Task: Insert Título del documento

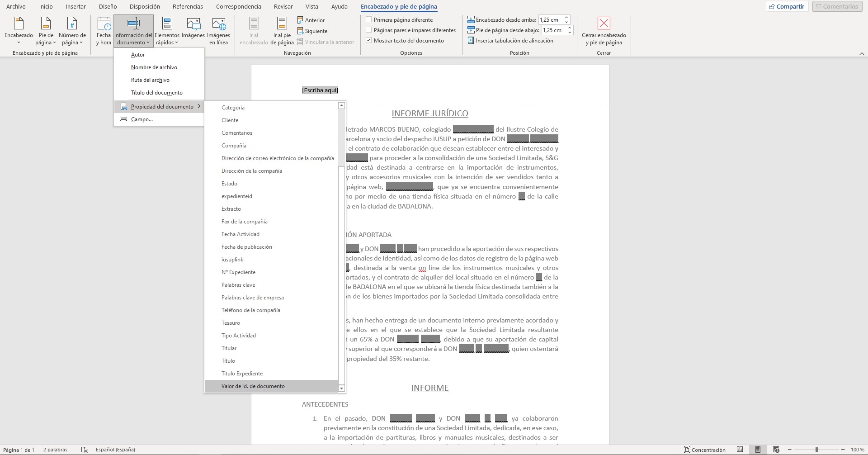Action: (x=159, y=93)
